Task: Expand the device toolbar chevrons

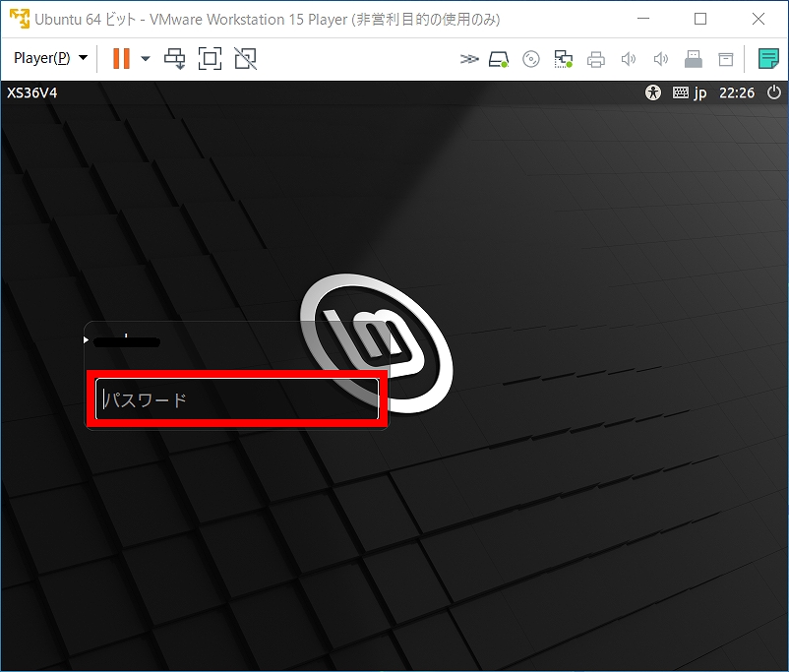Action: click(468, 59)
